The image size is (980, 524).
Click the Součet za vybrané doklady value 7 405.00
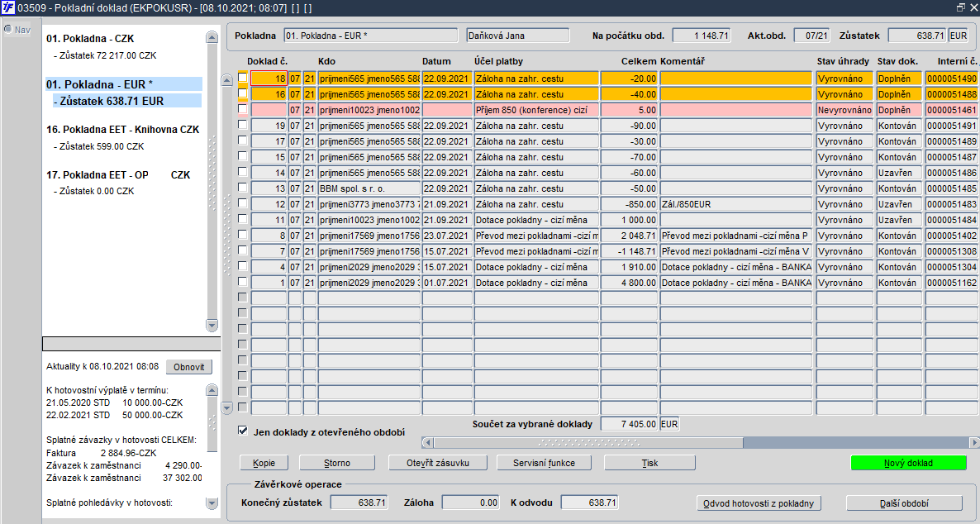[x=630, y=424]
